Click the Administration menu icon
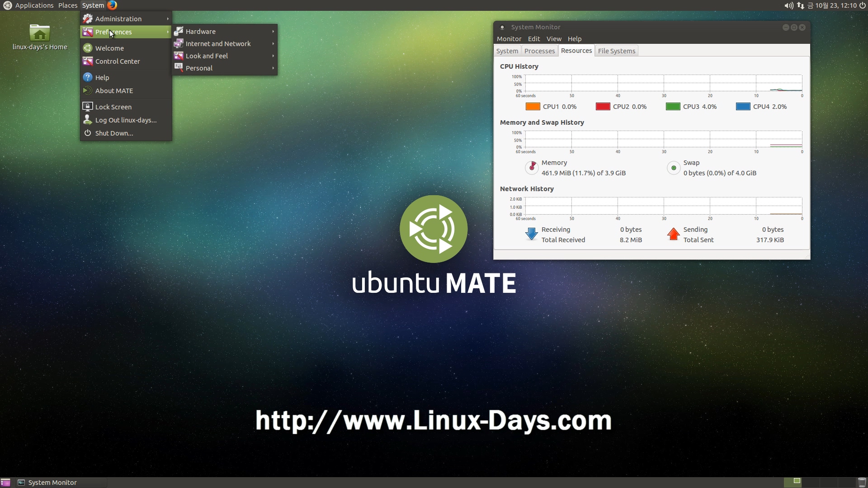 88,19
